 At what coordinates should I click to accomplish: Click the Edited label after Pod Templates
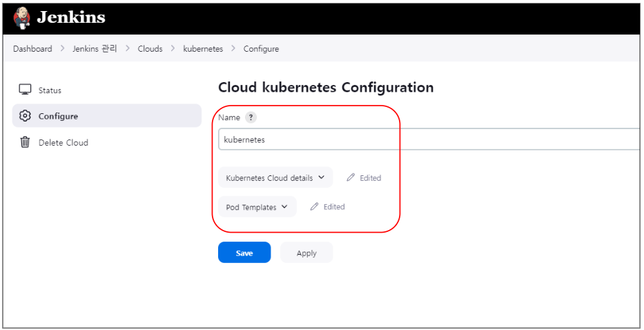pyautogui.click(x=334, y=206)
